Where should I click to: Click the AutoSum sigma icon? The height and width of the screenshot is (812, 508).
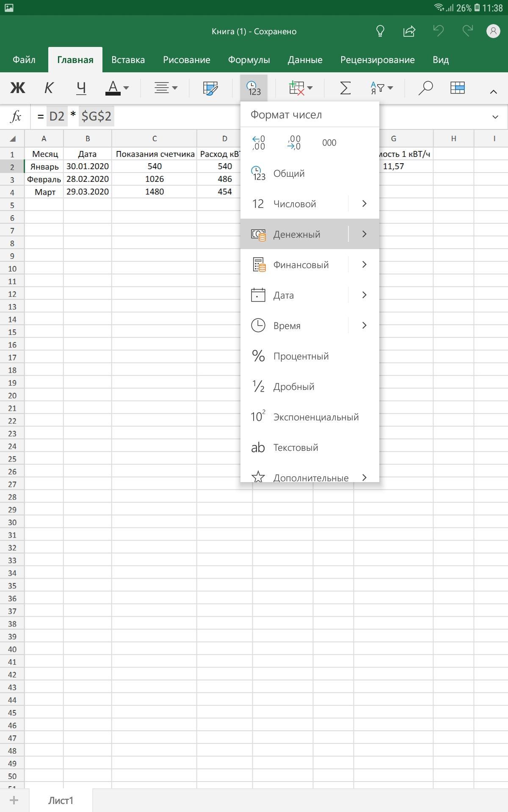tap(345, 88)
